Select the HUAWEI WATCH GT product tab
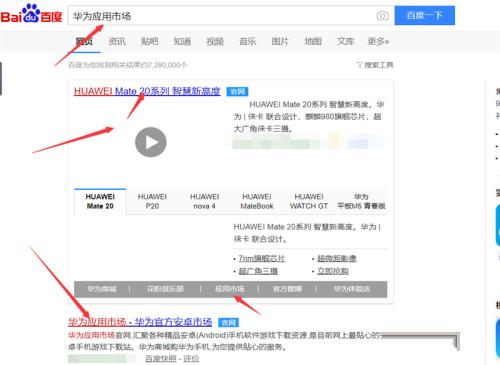Viewport: 500px width, 365px height. pyautogui.click(x=309, y=201)
